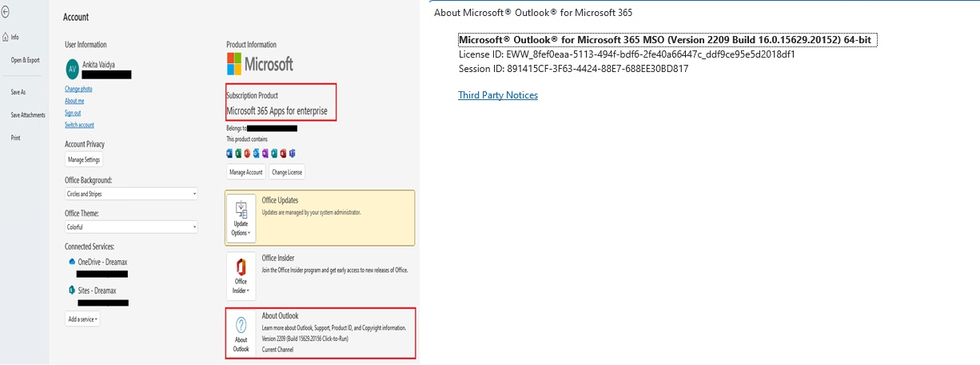Open the About me link
Image resolution: width=980 pixels, height=365 pixels.
74,101
